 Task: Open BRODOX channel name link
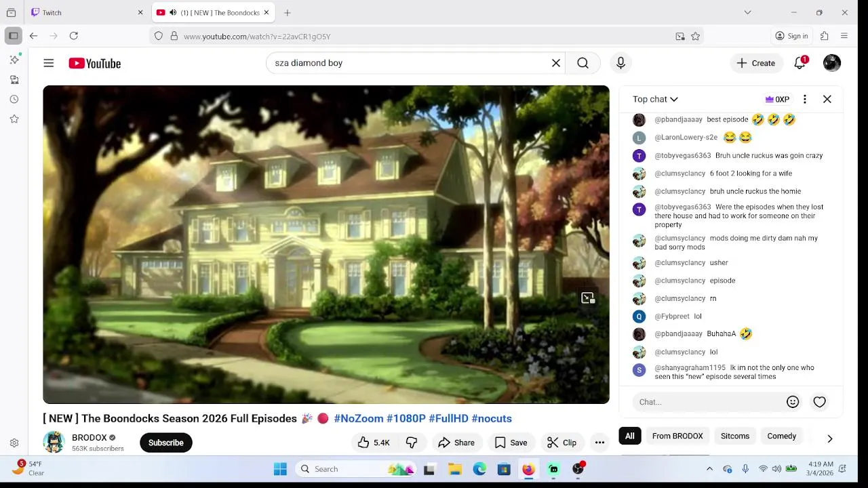(x=90, y=438)
